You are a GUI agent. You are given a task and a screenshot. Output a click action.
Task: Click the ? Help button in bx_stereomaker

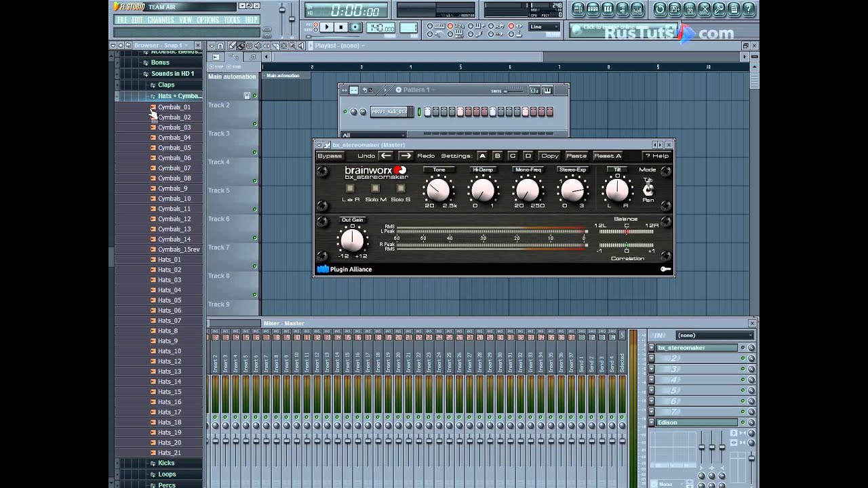click(x=657, y=156)
